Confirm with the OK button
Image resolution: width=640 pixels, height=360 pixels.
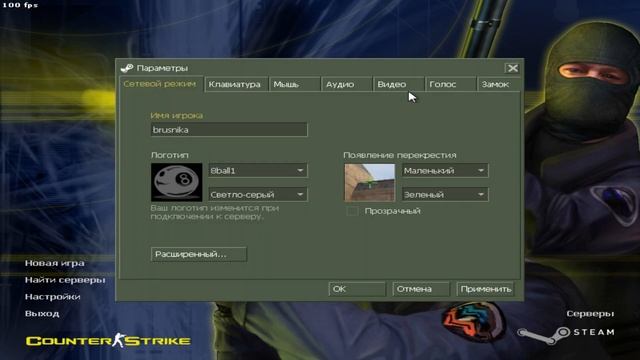[357, 289]
